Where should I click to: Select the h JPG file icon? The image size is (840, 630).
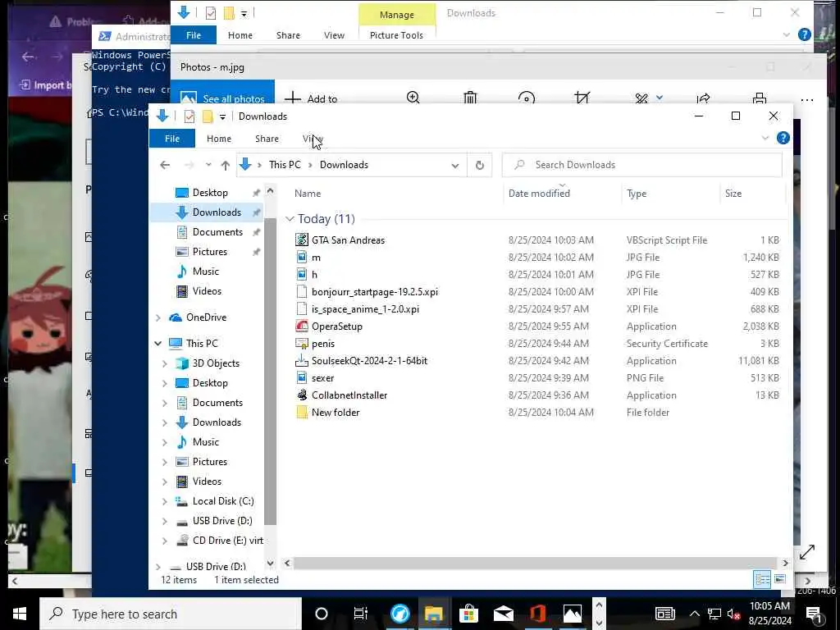pos(302,275)
